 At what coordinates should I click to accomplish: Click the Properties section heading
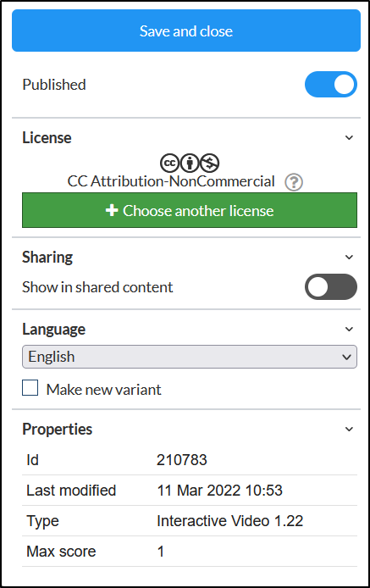pyautogui.click(x=57, y=429)
